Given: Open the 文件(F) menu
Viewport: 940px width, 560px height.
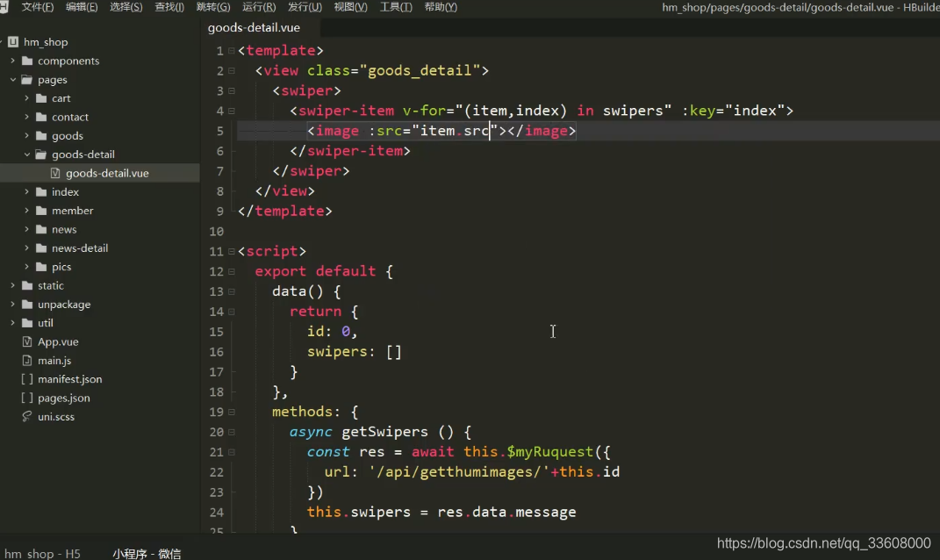Looking at the screenshot, I should click(37, 7).
